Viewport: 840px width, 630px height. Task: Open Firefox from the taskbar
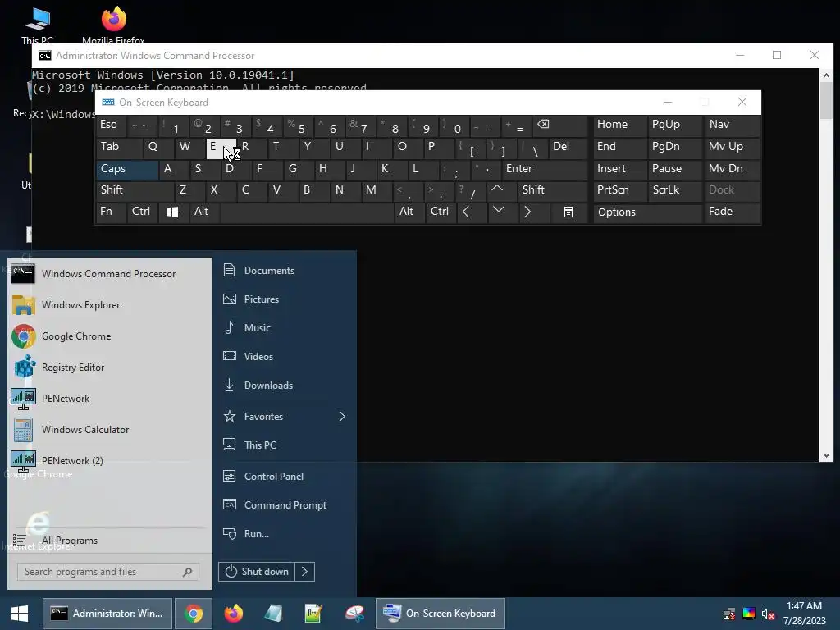click(234, 614)
